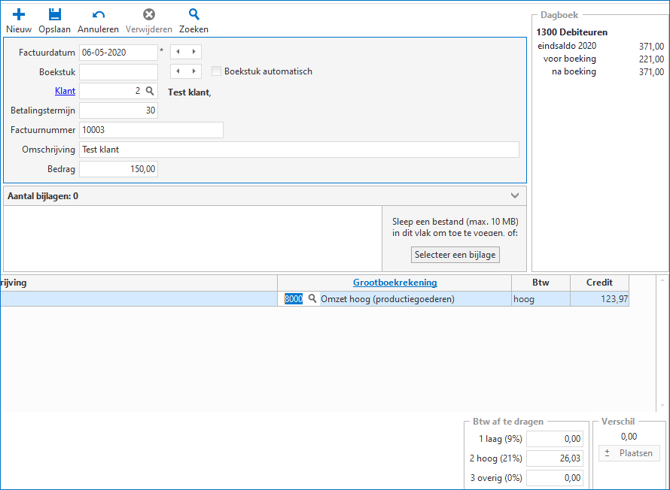Click next arrow beside Boekstuk field

[193, 72]
